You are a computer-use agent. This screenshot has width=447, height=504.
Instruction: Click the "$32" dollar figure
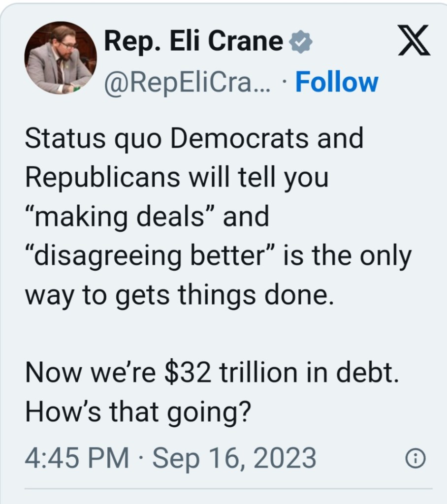[189, 374]
